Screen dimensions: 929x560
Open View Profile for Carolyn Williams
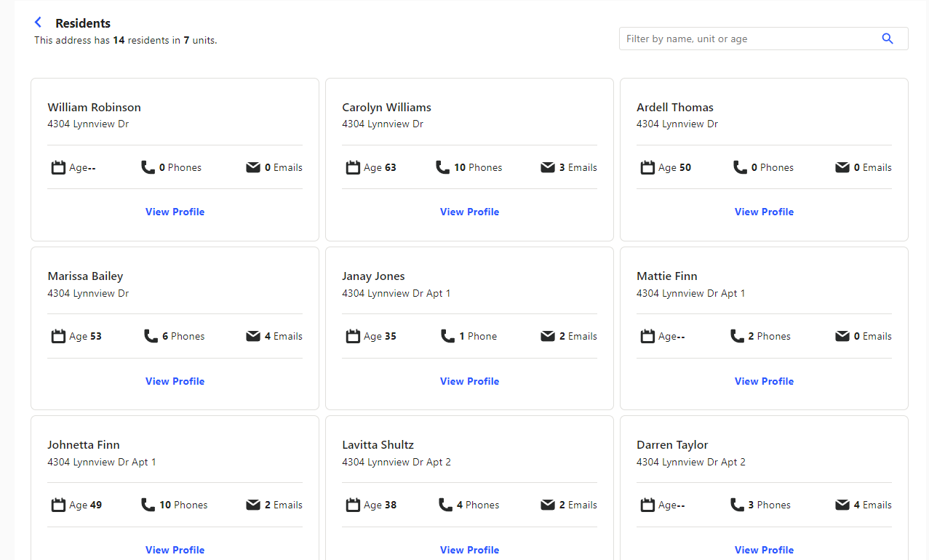pyautogui.click(x=469, y=212)
